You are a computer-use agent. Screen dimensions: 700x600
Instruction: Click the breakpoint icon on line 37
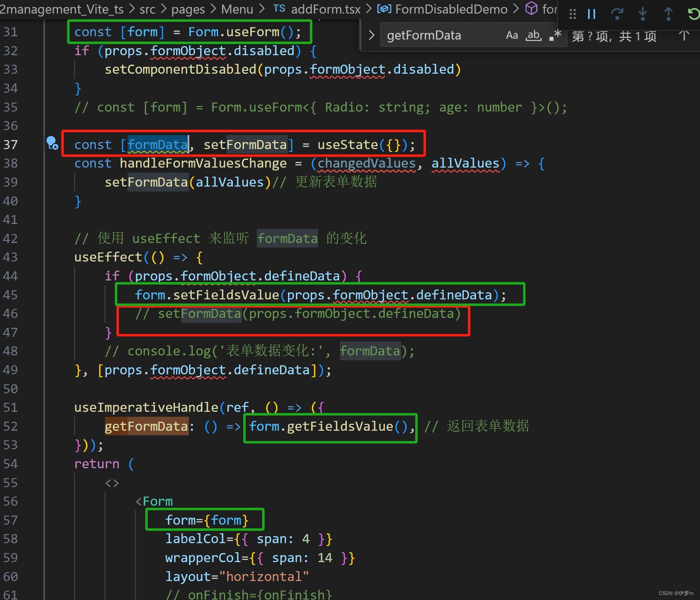52,143
